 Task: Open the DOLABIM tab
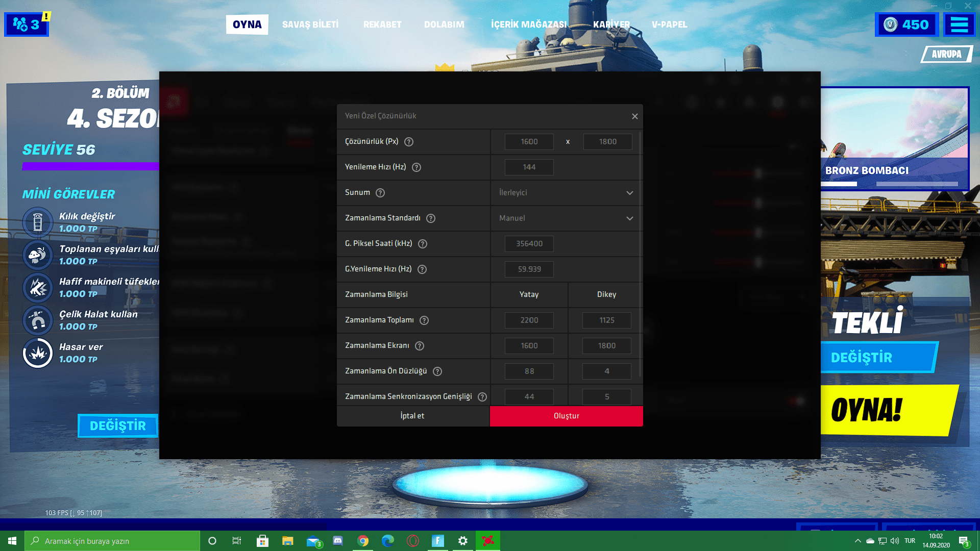(444, 24)
